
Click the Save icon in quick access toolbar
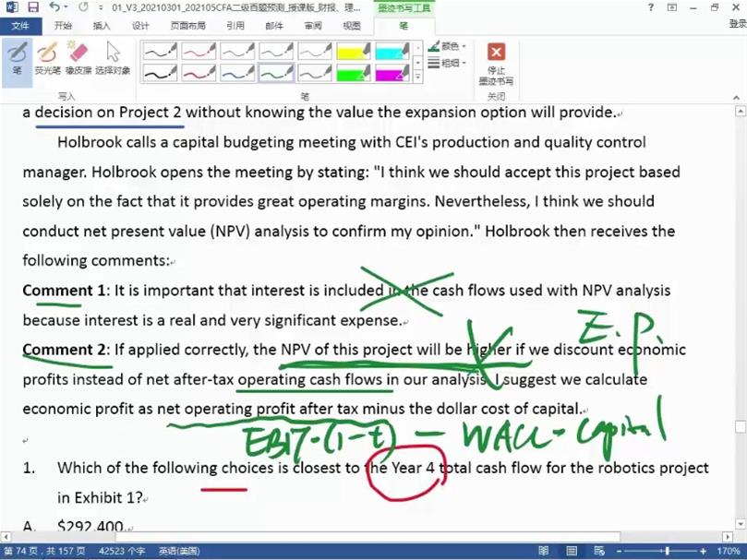33,7
